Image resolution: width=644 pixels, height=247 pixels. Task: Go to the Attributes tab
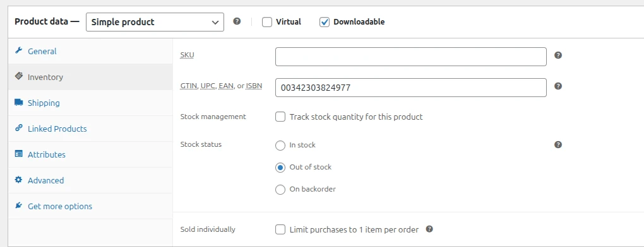click(x=90, y=154)
